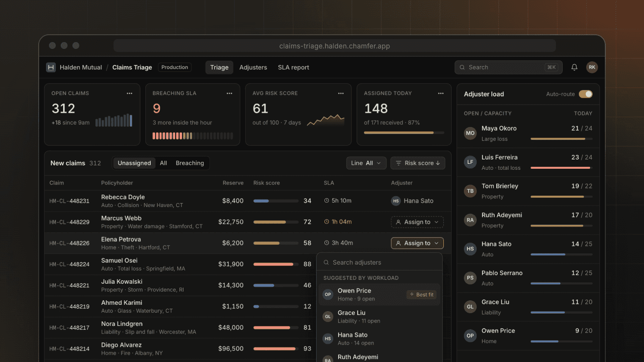Click the Reserve column header
This screenshot has height=362, width=644.
233,183
